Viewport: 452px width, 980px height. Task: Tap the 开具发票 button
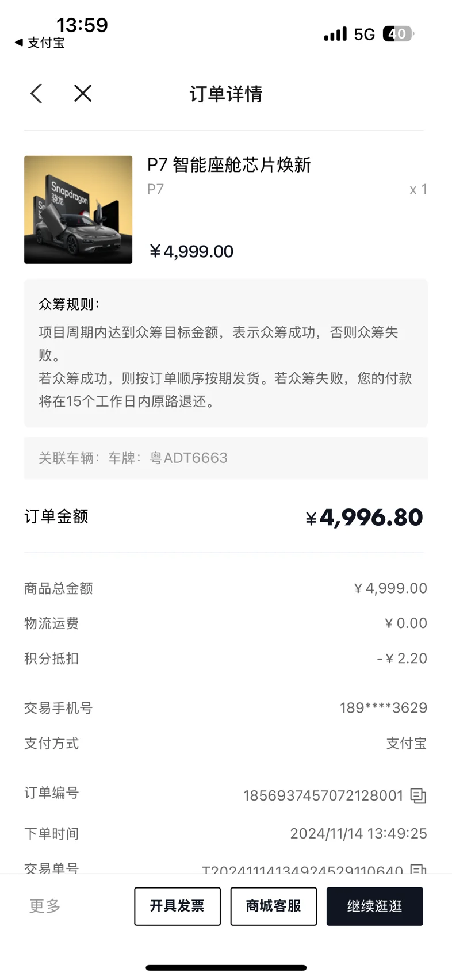177,906
